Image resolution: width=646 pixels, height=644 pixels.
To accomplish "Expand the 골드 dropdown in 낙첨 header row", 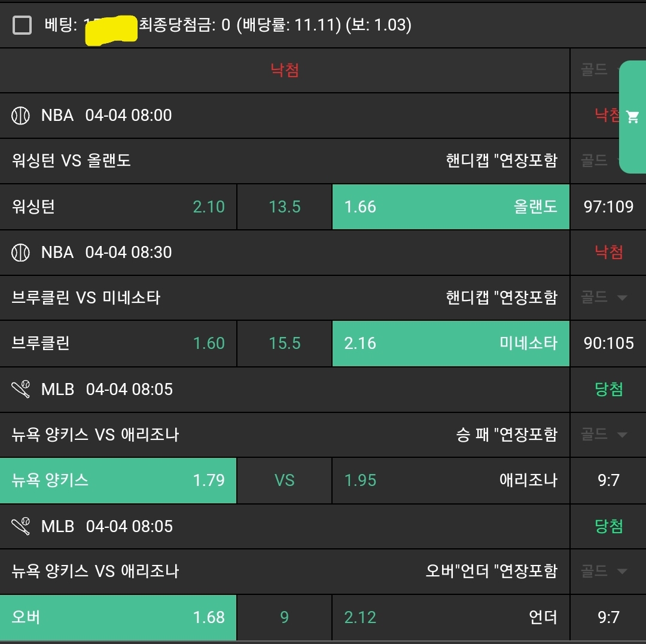I will coord(598,70).
